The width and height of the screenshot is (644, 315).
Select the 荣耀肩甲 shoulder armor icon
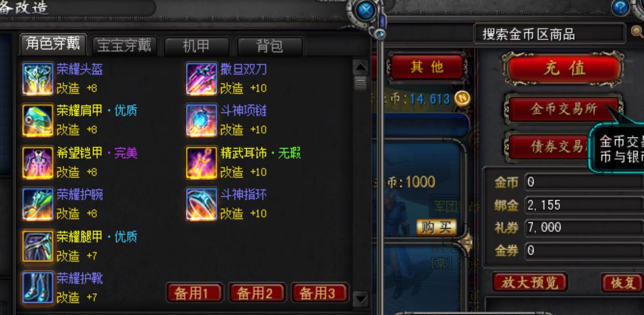pyautogui.click(x=38, y=120)
